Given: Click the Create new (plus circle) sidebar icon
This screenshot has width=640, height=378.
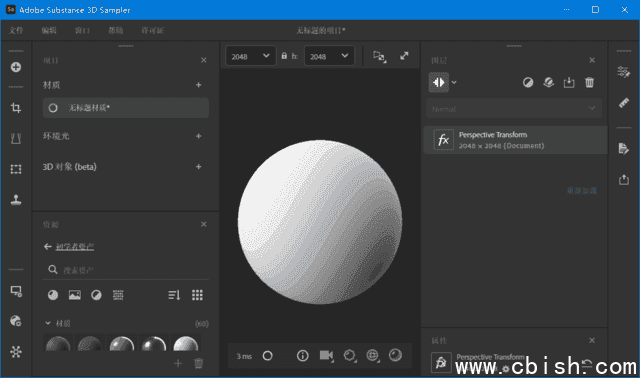Looking at the screenshot, I should [x=16, y=67].
